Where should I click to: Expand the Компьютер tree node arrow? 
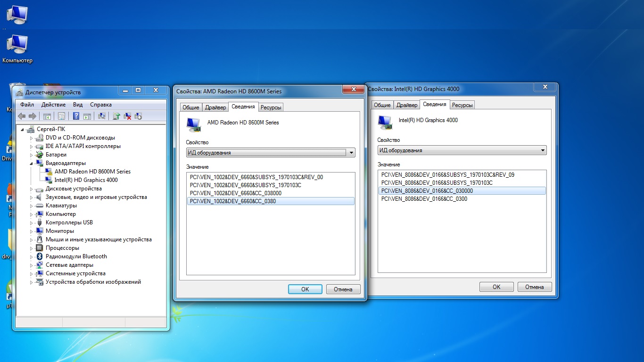32,214
